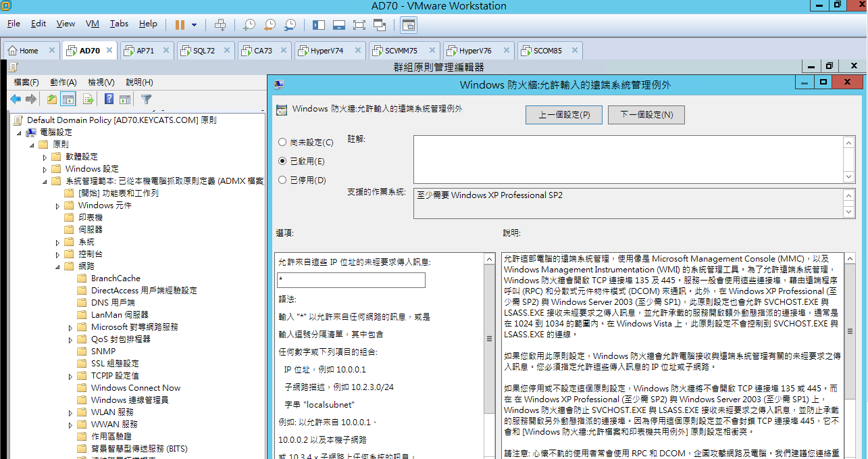Select the 印表機 tree item
Viewport: 868px width, 459px height.
pos(91,218)
